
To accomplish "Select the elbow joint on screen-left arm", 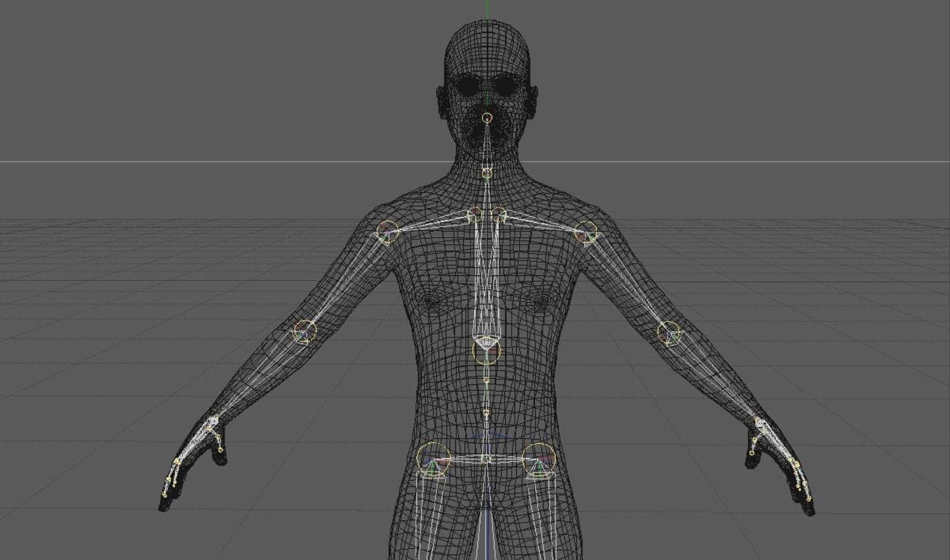I will (x=305, y=332).
